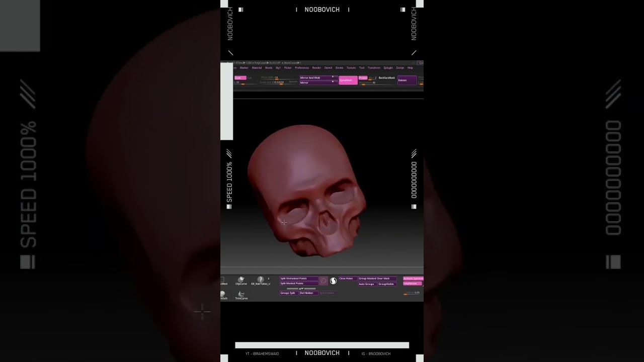644x362 pixels.
Task: Open the Preferences menu
Action: (302, 68)
